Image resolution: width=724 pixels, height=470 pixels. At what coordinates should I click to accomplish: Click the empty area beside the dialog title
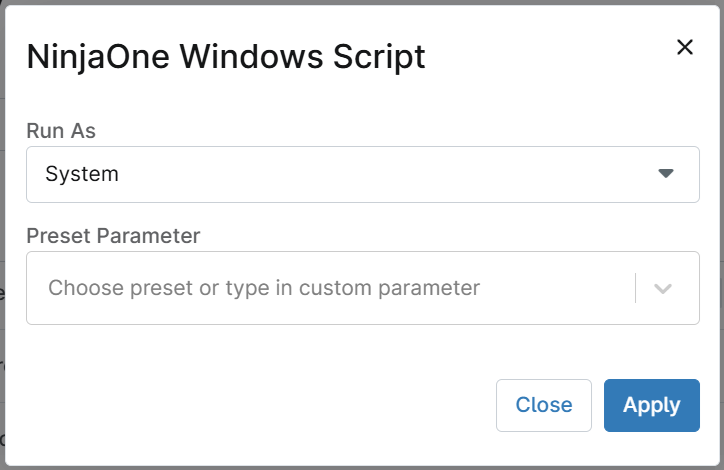coord(549,57)
